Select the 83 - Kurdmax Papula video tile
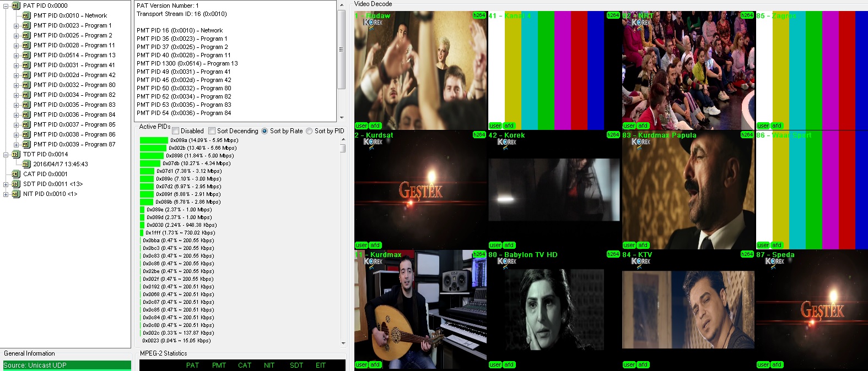 688,190
